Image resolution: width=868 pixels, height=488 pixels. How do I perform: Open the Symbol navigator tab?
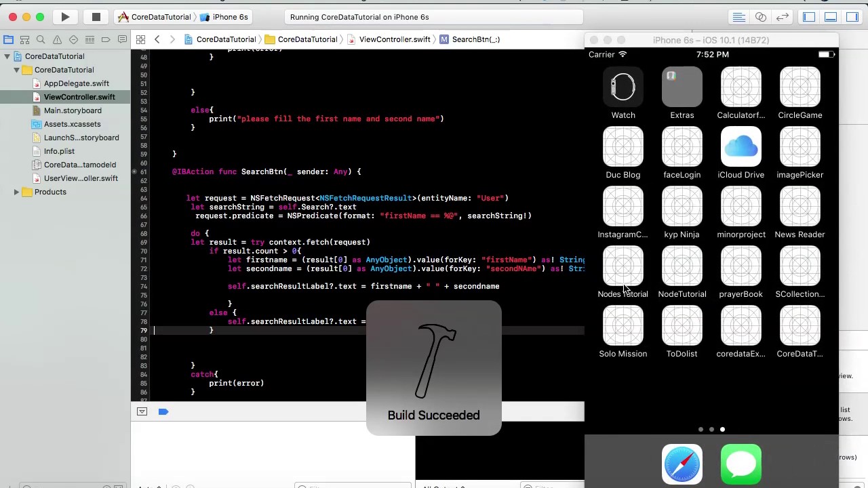24,40
